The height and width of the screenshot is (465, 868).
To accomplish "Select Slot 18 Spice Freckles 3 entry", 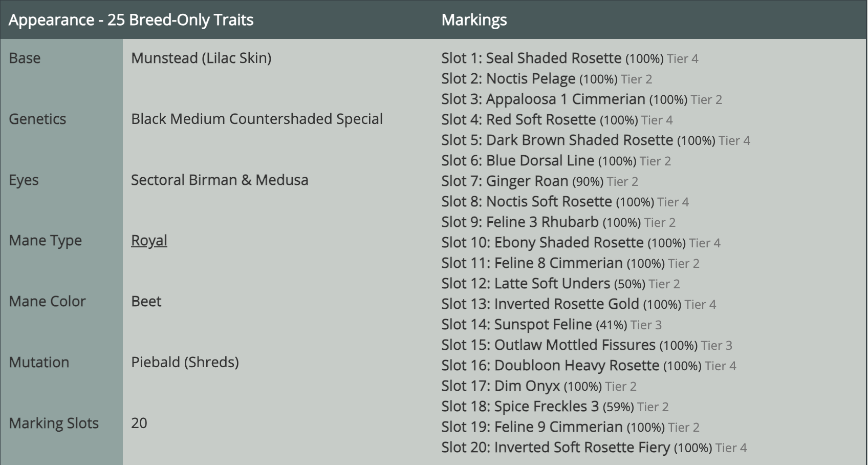I will pos(555,407).
